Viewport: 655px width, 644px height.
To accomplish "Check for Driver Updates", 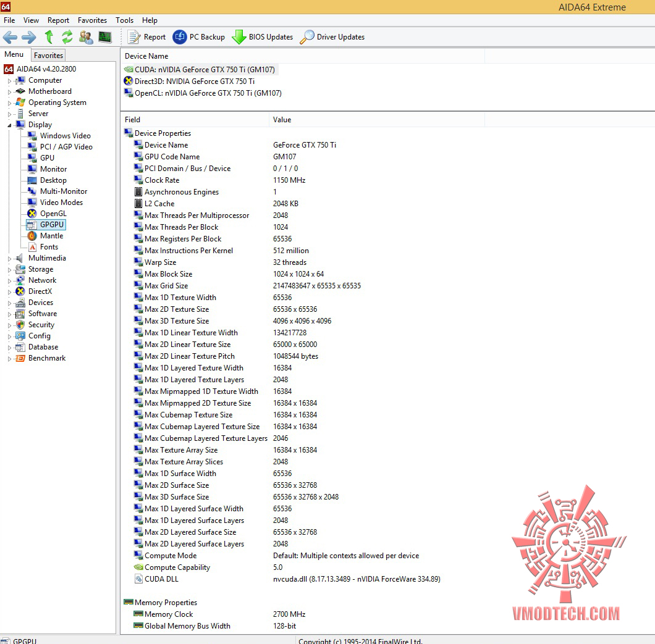I will point(332,37).
